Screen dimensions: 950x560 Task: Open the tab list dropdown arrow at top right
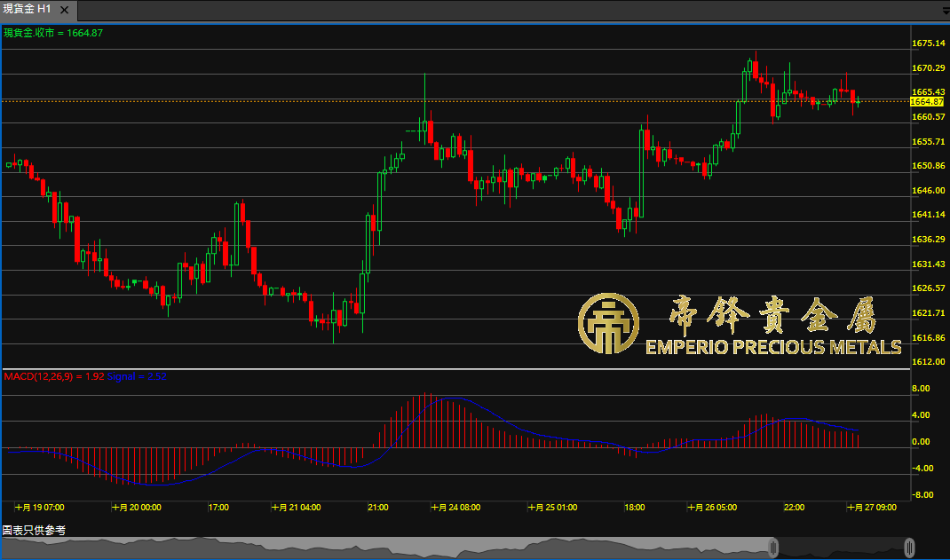click(x=943, y=9)
